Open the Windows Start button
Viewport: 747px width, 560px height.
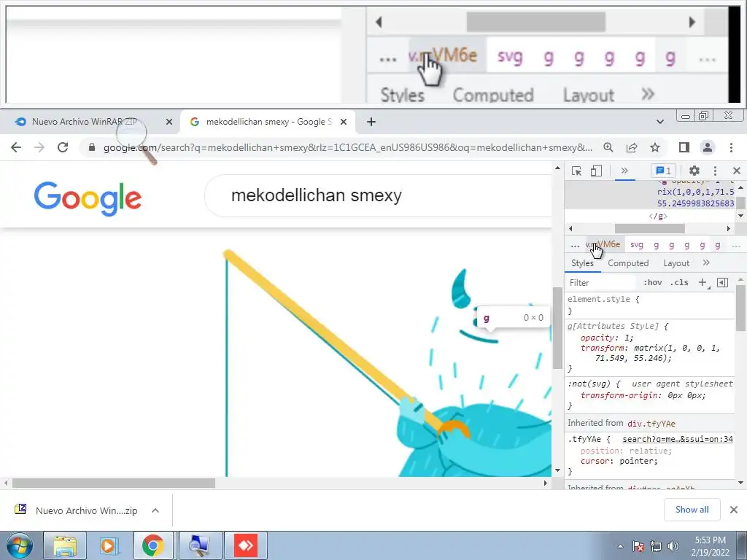[x=18, y=545]
